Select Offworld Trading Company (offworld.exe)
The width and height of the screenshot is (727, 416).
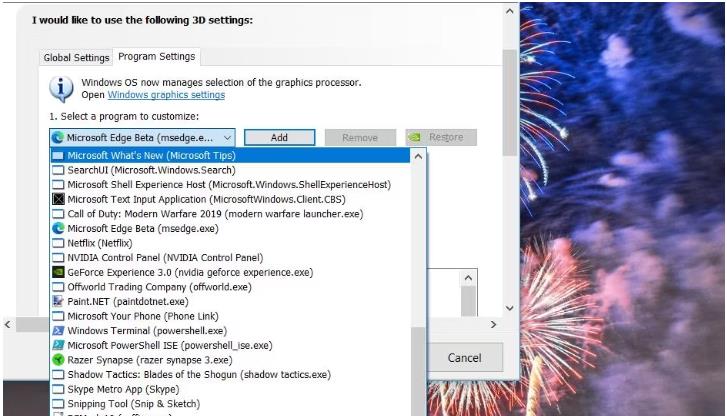click(x=230, y=287)
